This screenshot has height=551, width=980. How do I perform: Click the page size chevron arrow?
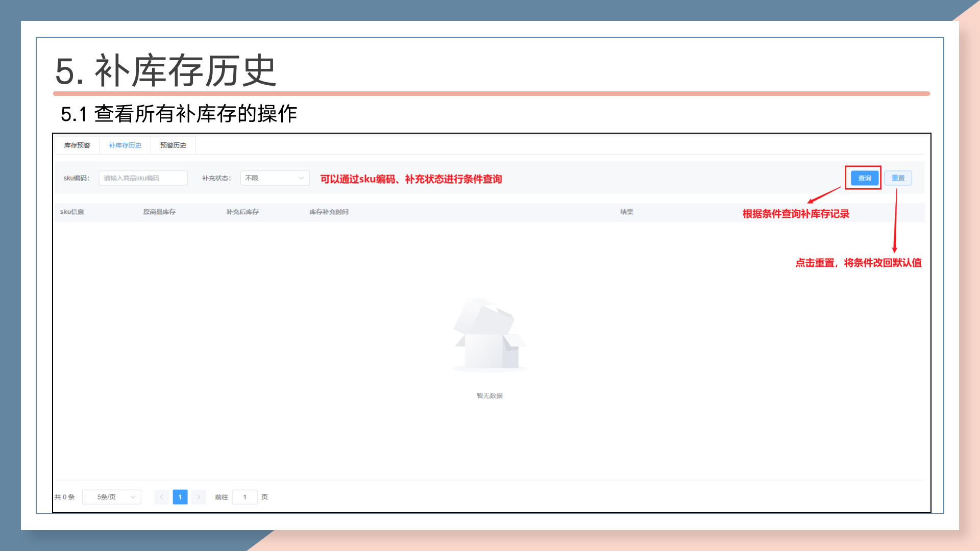133,497
